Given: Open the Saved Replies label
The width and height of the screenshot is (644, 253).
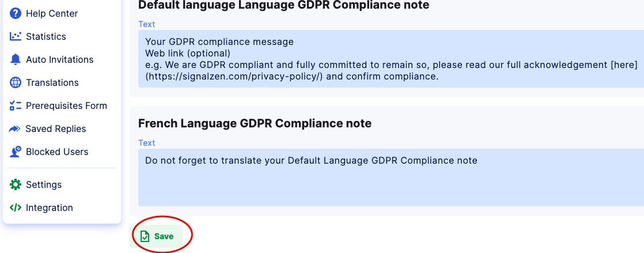Looking at the screenshot, I should [56, 129].
